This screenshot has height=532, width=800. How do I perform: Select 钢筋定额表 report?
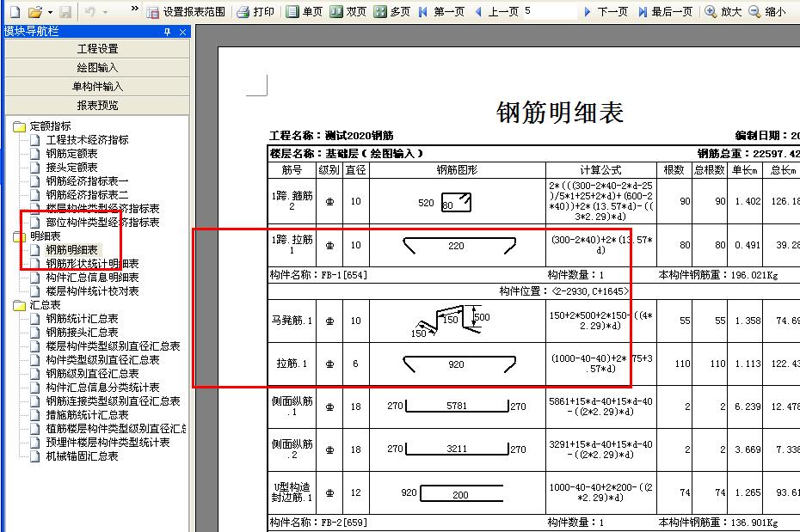pos(71,153)
